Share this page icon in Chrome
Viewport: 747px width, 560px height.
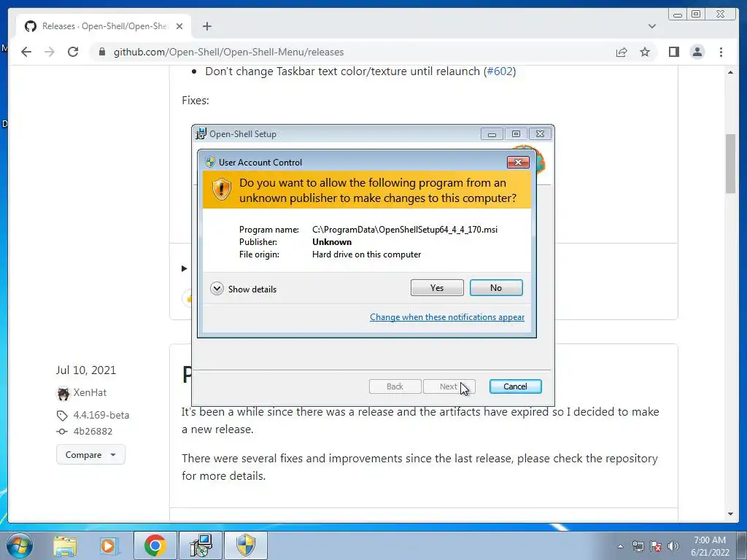click(622, 52)
